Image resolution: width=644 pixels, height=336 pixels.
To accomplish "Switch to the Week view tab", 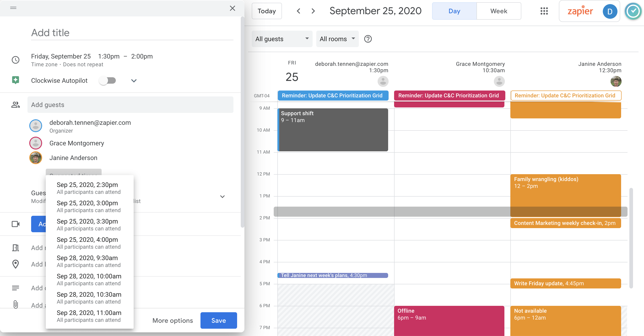I will (x=498, y=11).
